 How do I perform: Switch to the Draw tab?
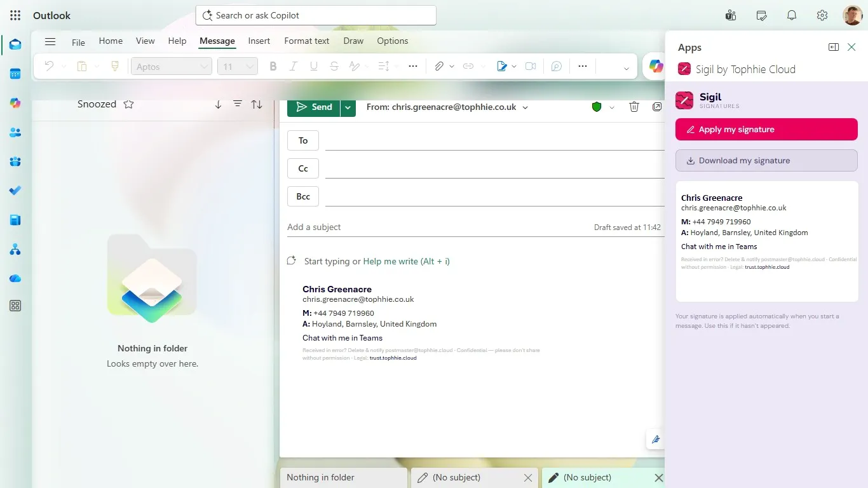point(353,41)
